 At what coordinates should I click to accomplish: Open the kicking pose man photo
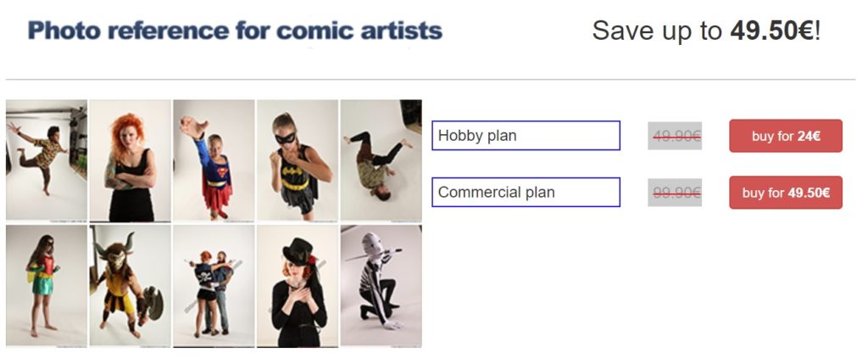pyautogui.click(x=47, y=160)
